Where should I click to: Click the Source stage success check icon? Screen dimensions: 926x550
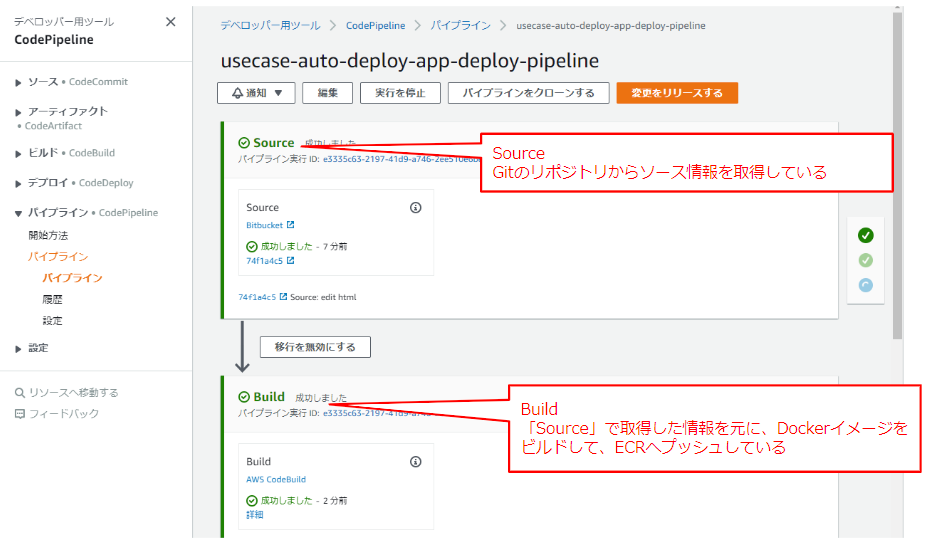pos(244,143)
